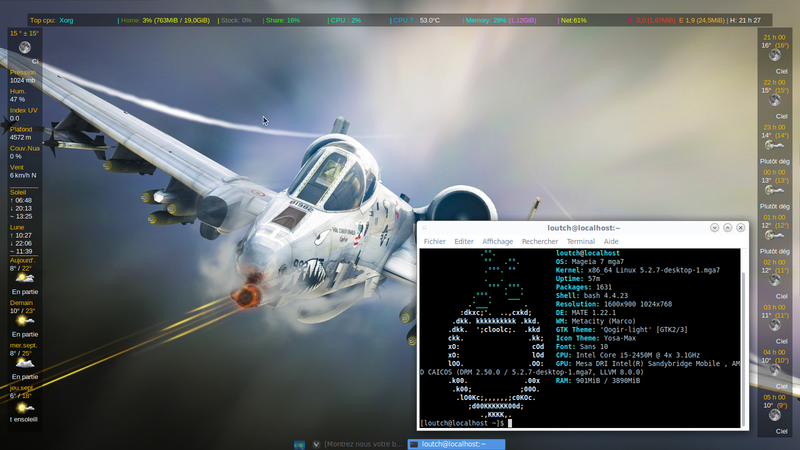Open the Affichage menu

click(x=497, y=241)
